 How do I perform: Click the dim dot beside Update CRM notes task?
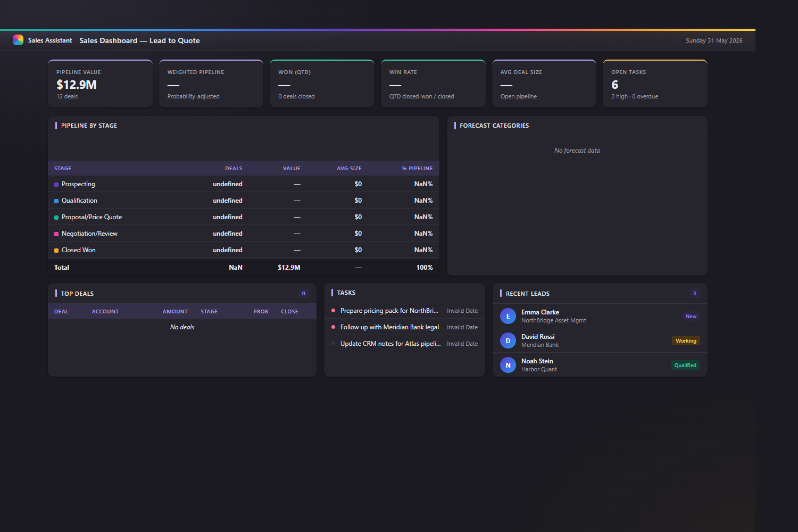(333, 344)
